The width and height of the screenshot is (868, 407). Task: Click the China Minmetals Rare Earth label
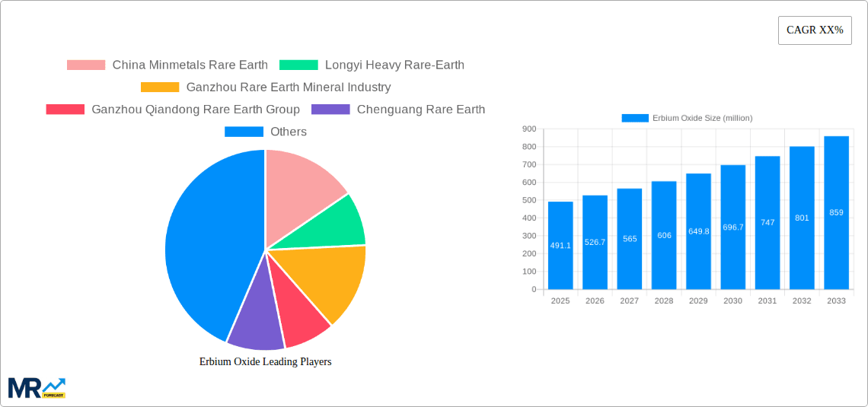(x=190, y=65)
